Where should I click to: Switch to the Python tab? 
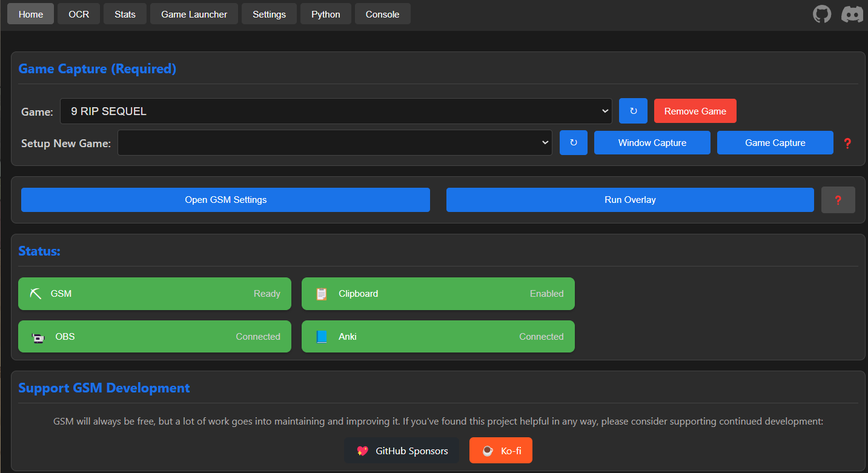[x=326, y=14]
